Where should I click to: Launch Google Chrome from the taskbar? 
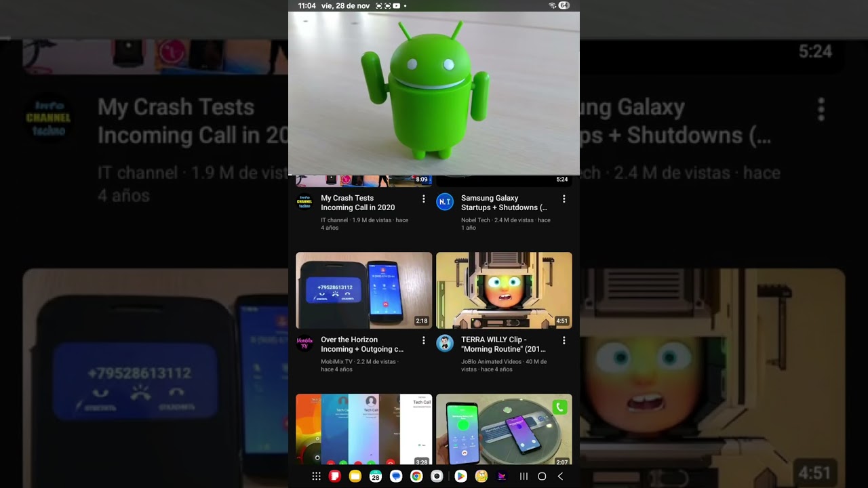(416, 476)
